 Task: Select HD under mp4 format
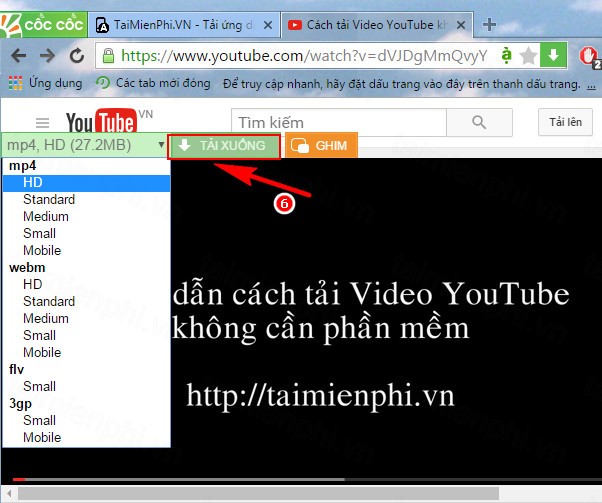pyautogui.click(x=86, y=182)
